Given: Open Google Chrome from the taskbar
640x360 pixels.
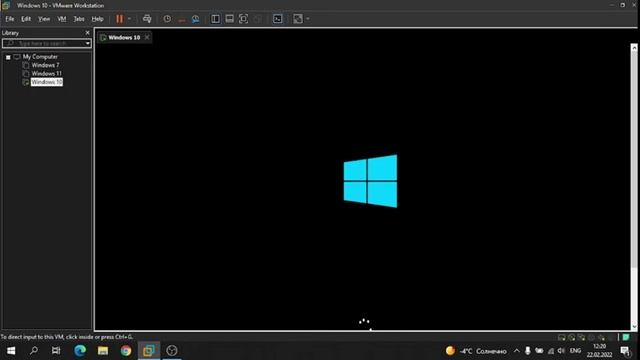Looking at the screenshot, I should pos(126,351).
